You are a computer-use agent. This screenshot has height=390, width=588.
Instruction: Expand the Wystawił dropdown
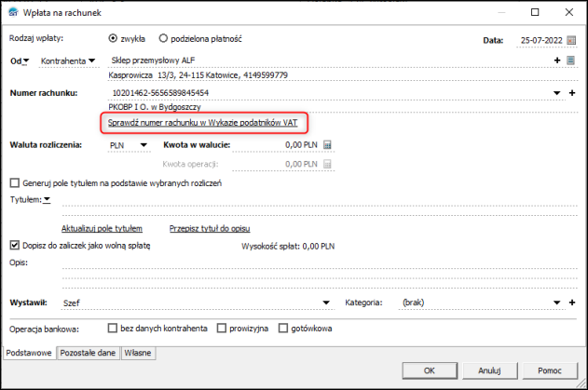tap(326, 303)
